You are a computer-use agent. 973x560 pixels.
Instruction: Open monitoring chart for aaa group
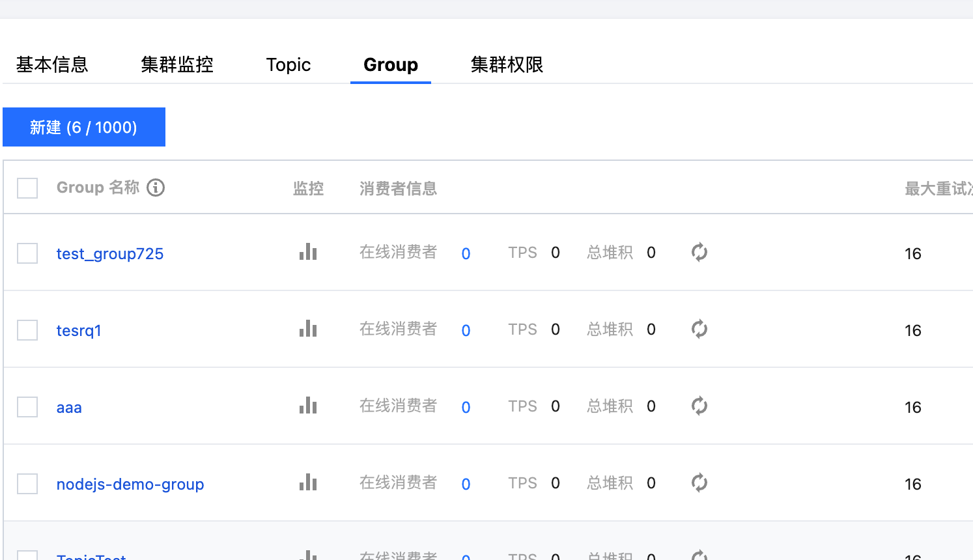click(308, 406)
